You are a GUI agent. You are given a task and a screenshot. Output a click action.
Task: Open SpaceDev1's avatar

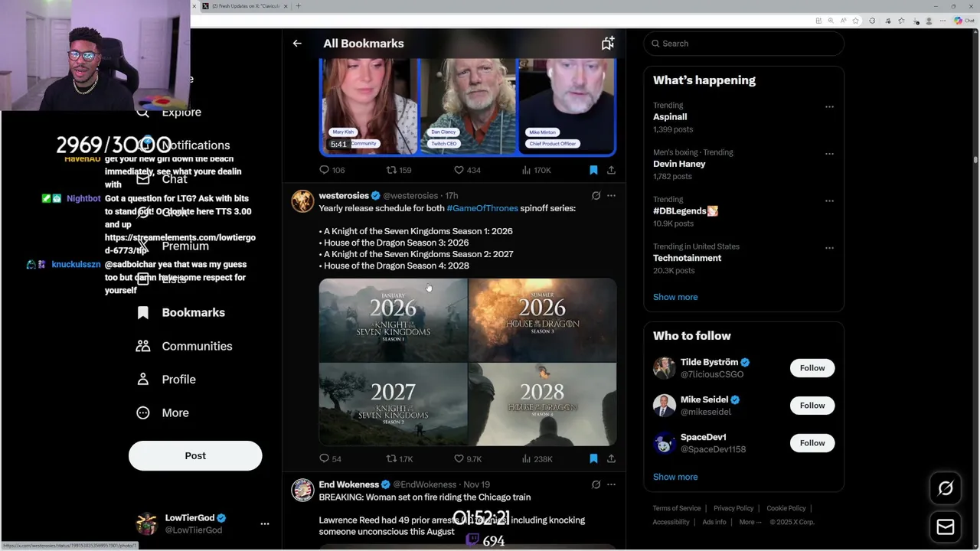coord(665,443)
